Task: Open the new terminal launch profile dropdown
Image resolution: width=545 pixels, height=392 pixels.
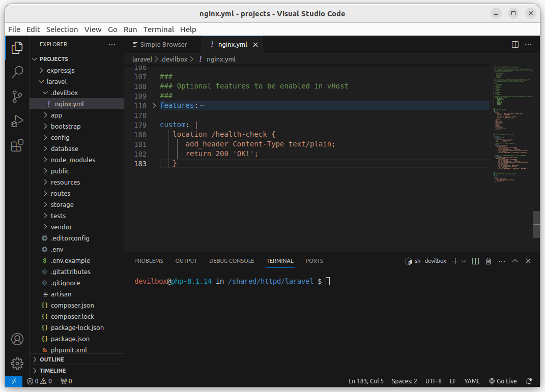Action: pos(464,261)
